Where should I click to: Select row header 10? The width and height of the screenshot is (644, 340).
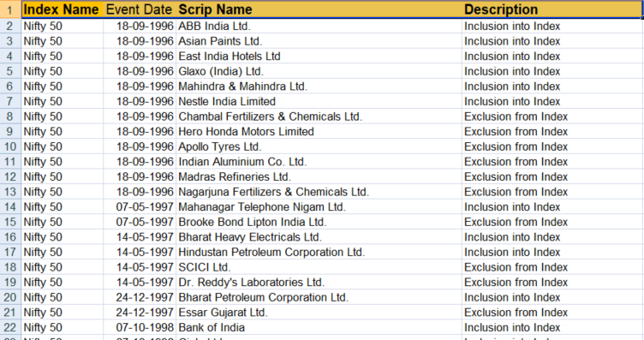click(10, 146)
